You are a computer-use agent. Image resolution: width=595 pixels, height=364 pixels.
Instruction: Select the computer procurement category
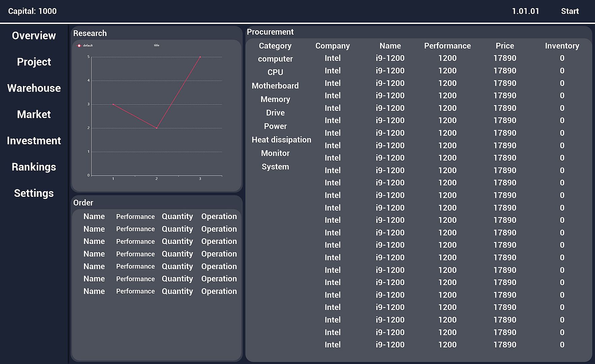[x=275, y=59]
